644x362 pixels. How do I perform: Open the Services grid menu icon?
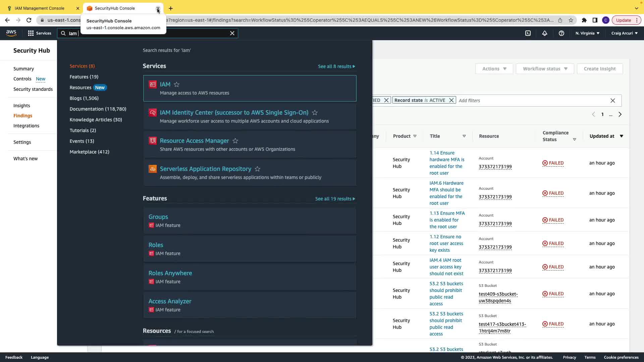coord(31,33)
